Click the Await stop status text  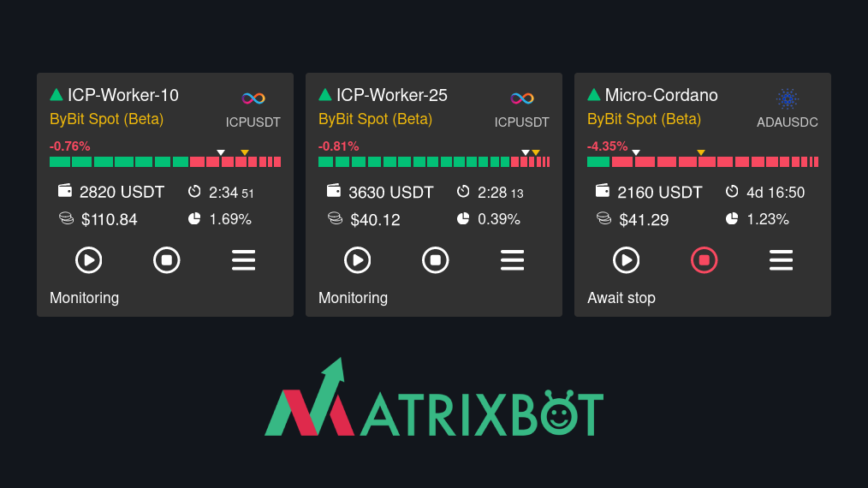pos(621,298)
